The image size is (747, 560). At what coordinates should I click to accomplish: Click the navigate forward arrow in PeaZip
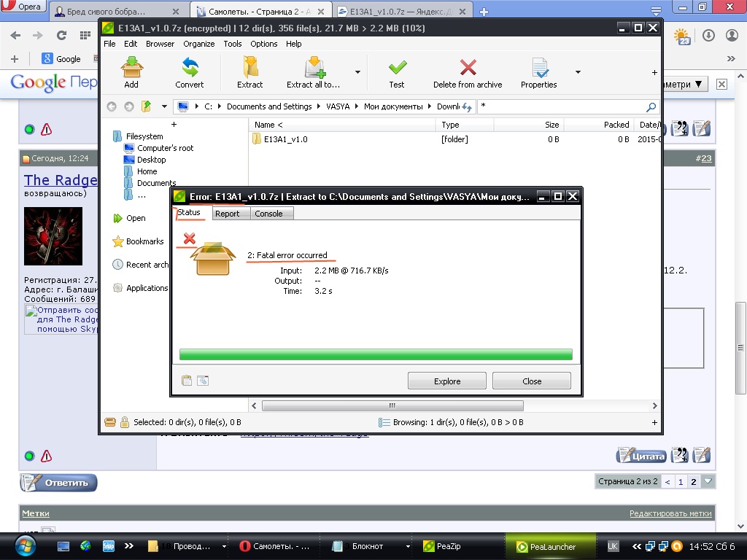[128, 106]
